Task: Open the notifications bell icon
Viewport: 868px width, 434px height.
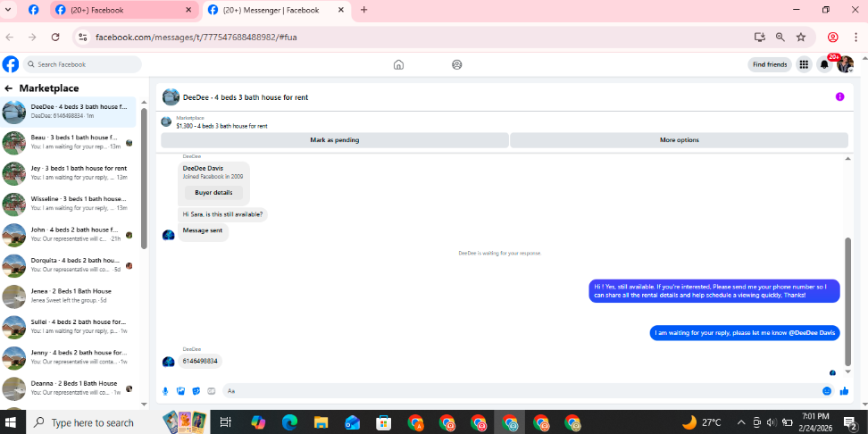Action: pos(824,65)
